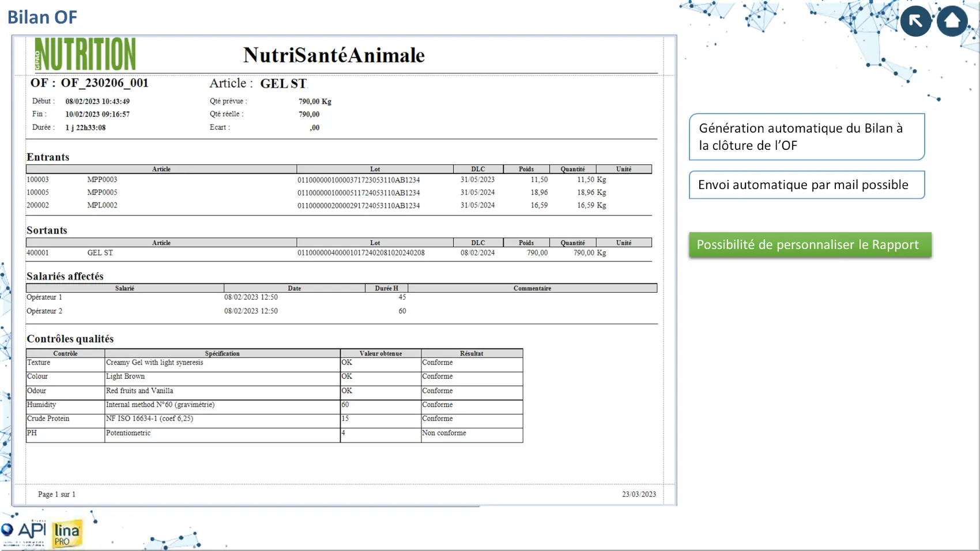Click the lina PRO logo

click(67, 534)
